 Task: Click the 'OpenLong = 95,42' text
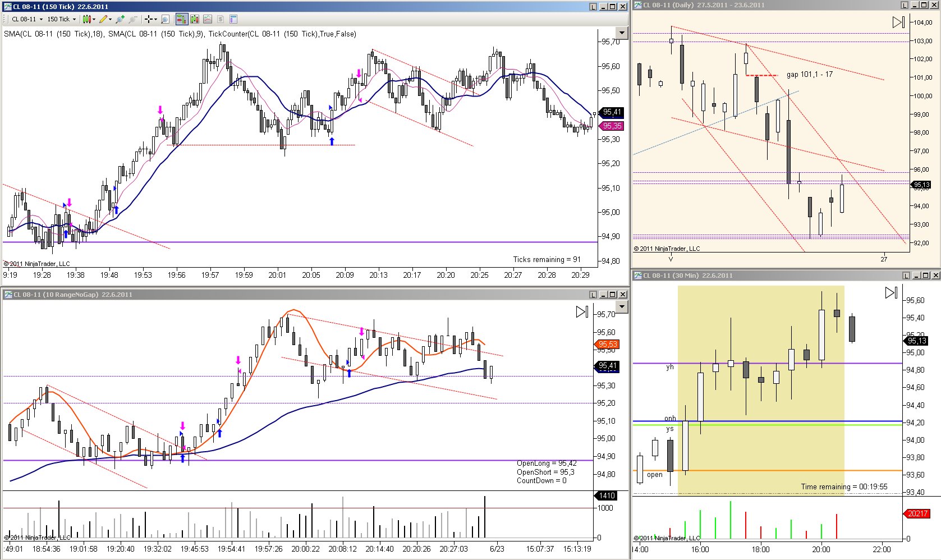pyautogui.click(x=547, y=463)
